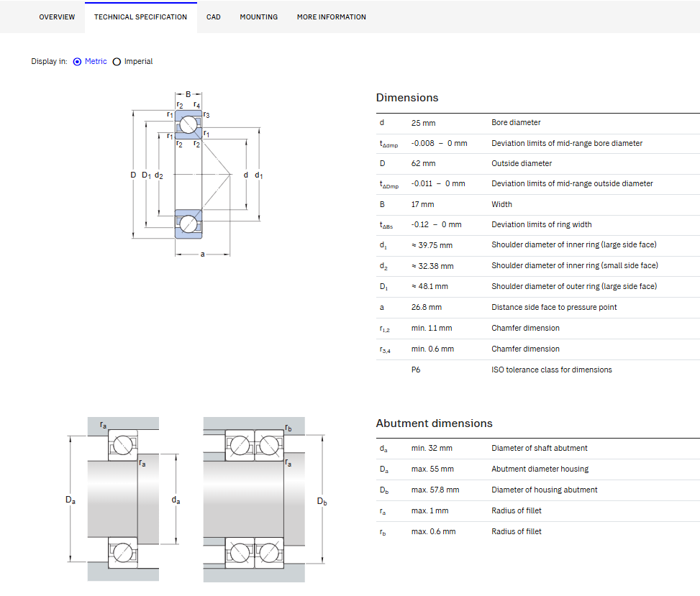
Task: Click the value max. 1 mm
Action: pyautogui.click(x=430, y=510)
